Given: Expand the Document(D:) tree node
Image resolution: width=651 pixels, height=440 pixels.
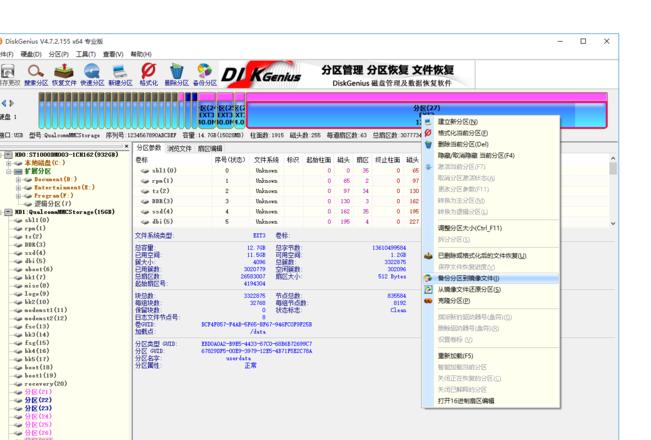Looking at the screenshot, I should point(18,179).
